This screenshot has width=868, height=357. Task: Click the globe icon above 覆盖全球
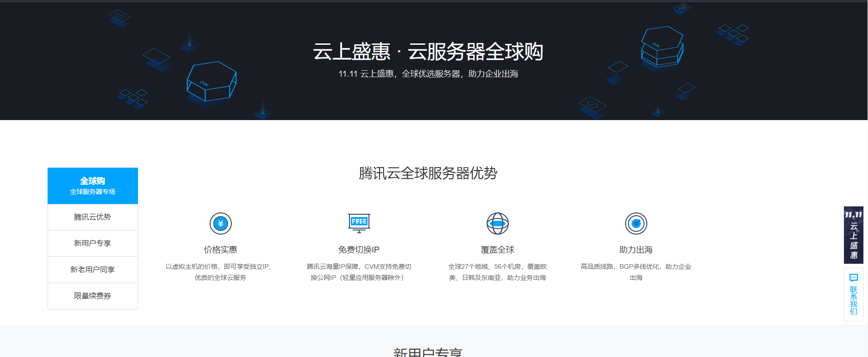tap(498, 224)
